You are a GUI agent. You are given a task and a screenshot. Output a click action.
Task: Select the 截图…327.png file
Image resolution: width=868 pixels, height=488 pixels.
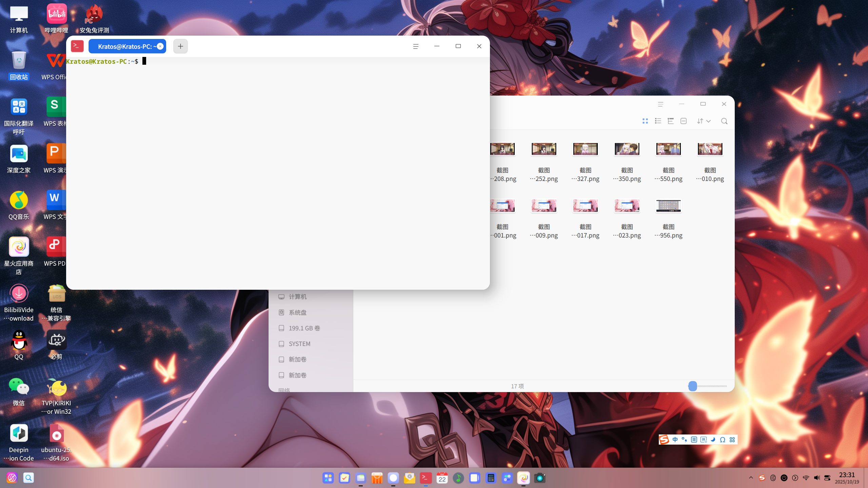586,162
